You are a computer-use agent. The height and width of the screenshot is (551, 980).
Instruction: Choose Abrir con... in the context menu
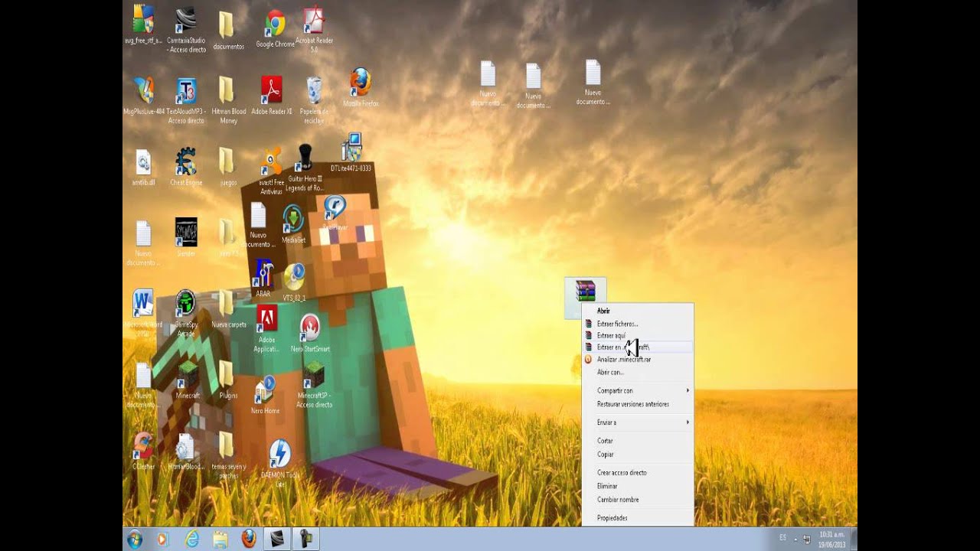tap(637, 372)
